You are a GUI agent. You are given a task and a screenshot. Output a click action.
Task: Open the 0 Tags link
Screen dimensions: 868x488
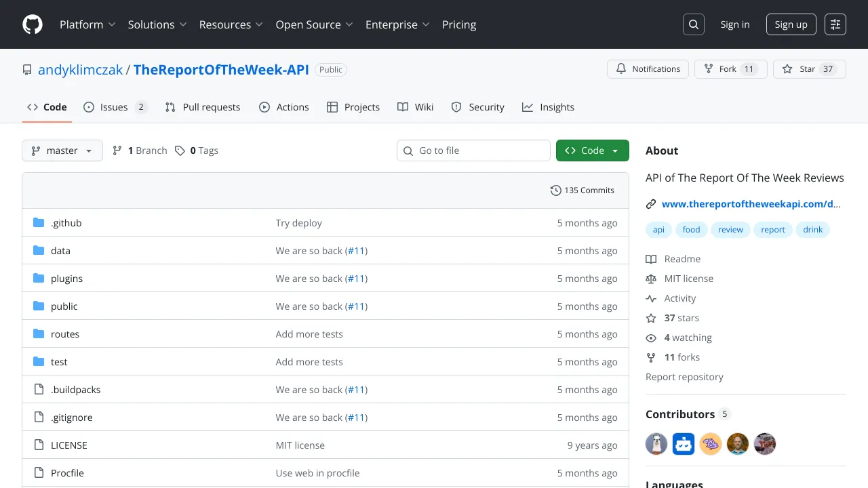click(x=197, y=150)
